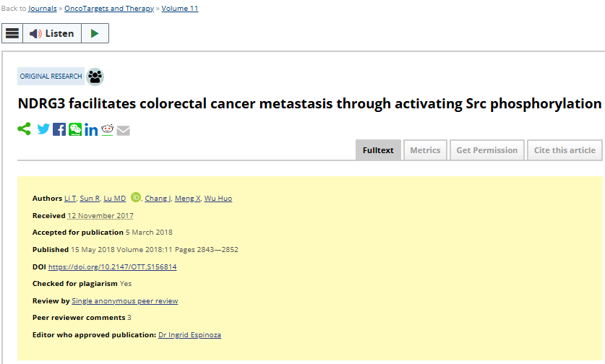This screenshot has width=605, height=364.
Task: Click the animal study paw icon
Action: 95,77
